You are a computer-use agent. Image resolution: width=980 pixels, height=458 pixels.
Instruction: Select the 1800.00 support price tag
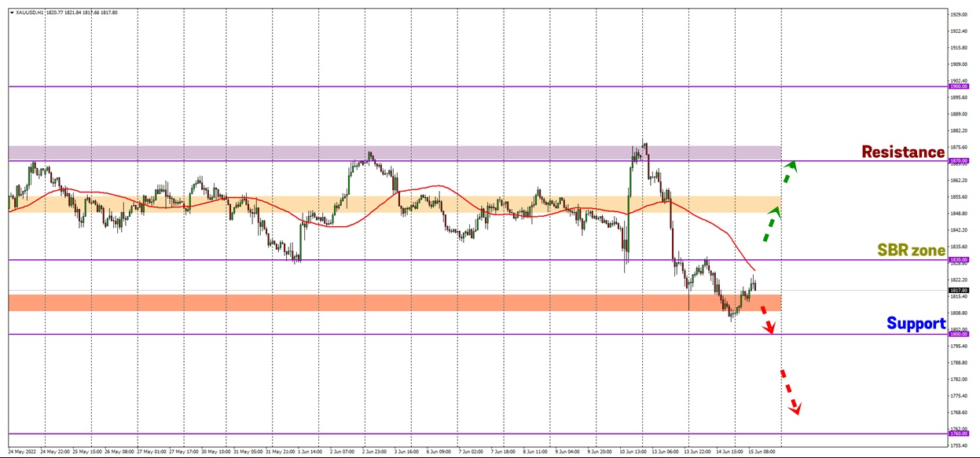[957, 334]
